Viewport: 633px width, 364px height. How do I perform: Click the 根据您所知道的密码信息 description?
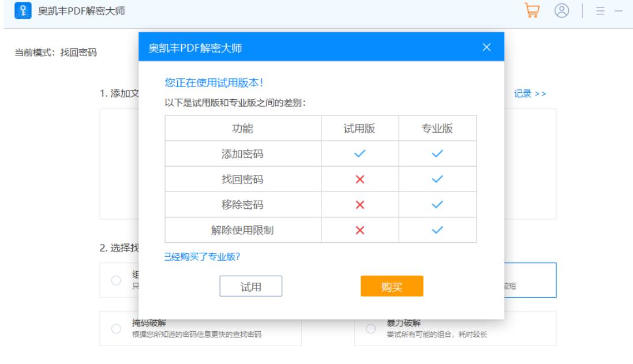197,334
